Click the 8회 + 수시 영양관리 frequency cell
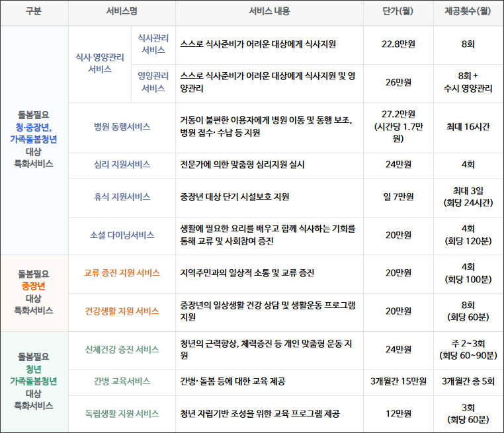This screenshot has width=504, height=433. point(468,82)
